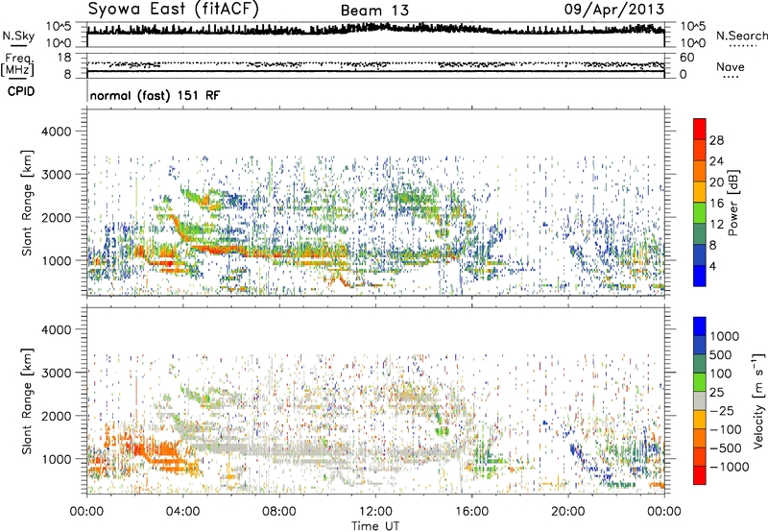Click the '60' tick on Nave axis
Screen dimensions: 768x532
pos(686,58)
